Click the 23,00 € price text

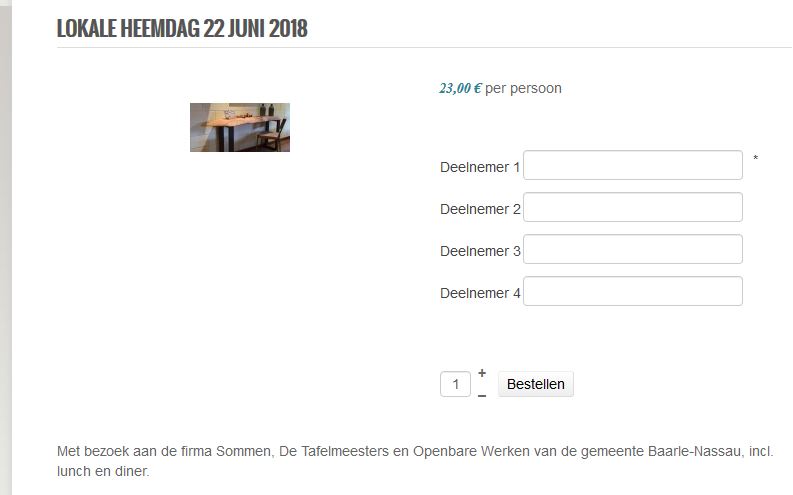point(460,88)
